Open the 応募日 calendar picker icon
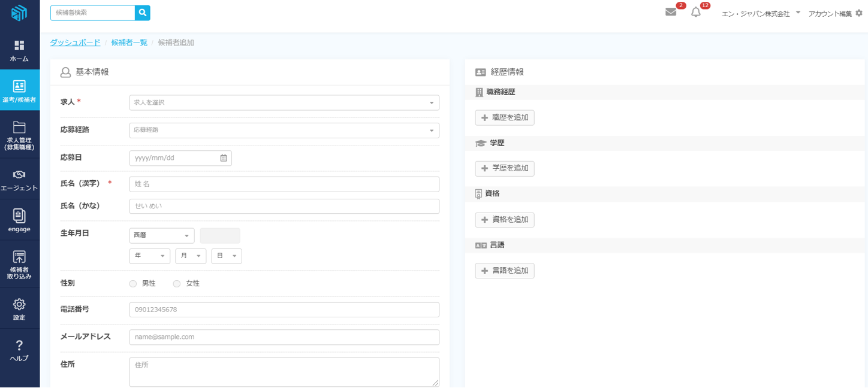Image resolution: width=868 pixels, height=388 pixels. click(224, 158)
